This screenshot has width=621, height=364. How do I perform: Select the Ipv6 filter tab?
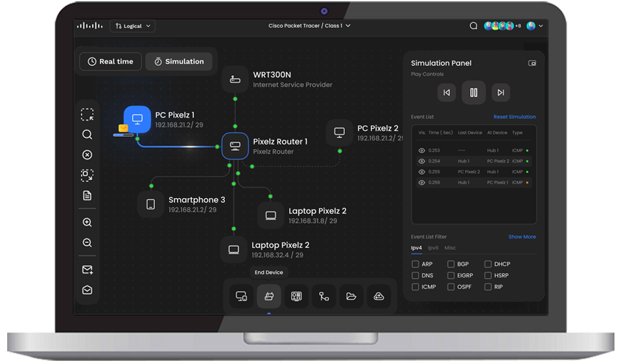[433, 248]
